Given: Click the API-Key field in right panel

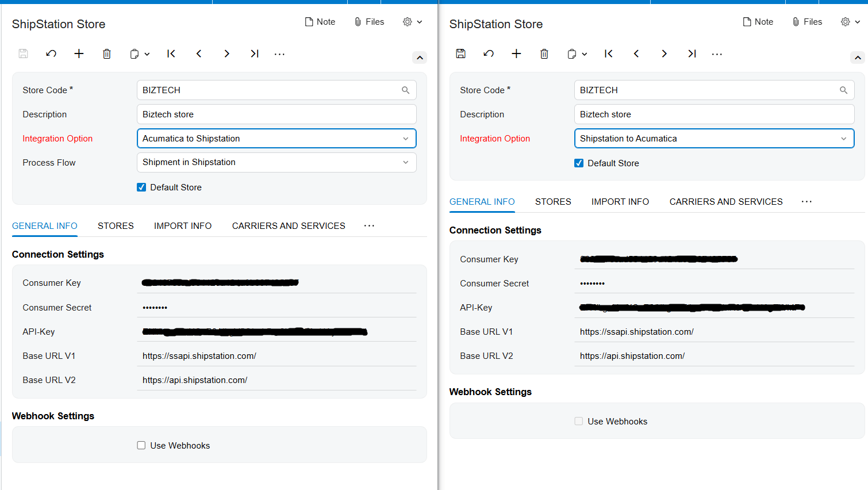Looking at the screenshot, I should click(x=714, y=308).
